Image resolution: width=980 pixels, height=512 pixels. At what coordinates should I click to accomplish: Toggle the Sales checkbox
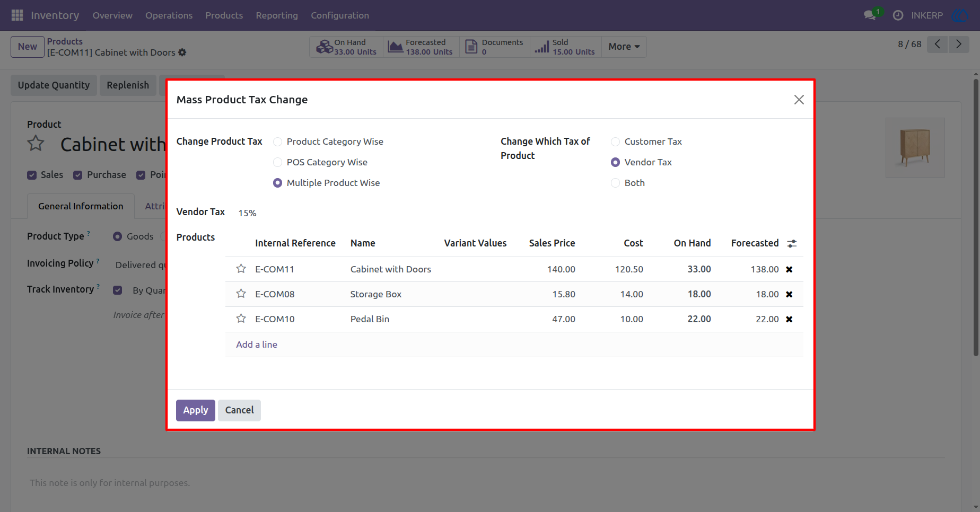point(32,175)
